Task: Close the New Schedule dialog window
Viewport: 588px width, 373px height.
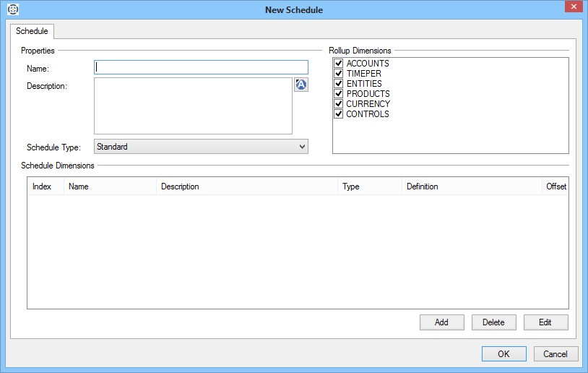Action: pyautogui.click(x=572, y=7)
